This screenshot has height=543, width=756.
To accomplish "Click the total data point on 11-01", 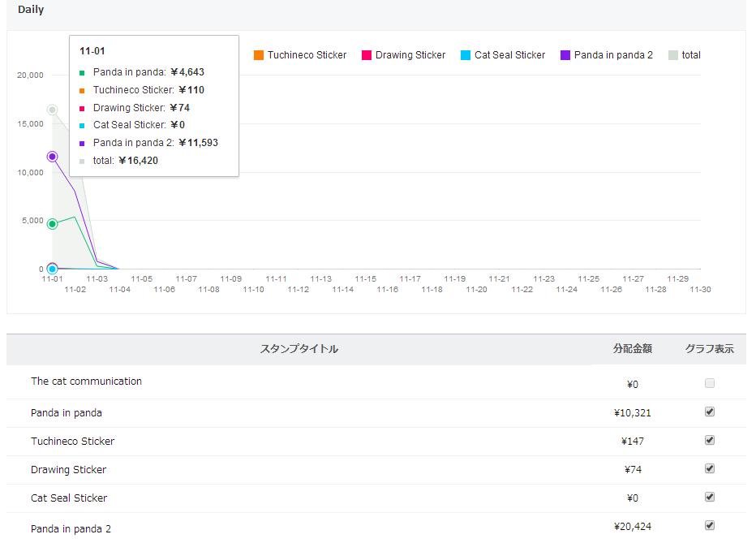I will tap(52, 110).
